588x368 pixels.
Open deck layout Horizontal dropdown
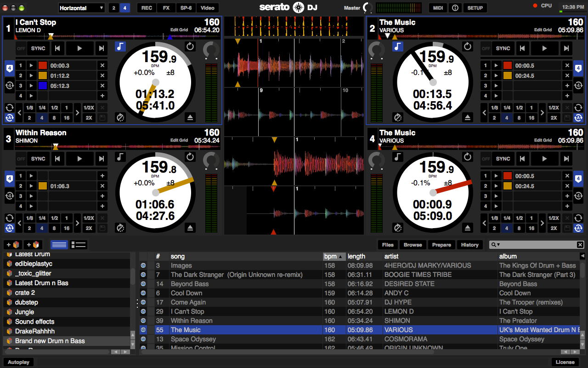click(x=82, y=8)
